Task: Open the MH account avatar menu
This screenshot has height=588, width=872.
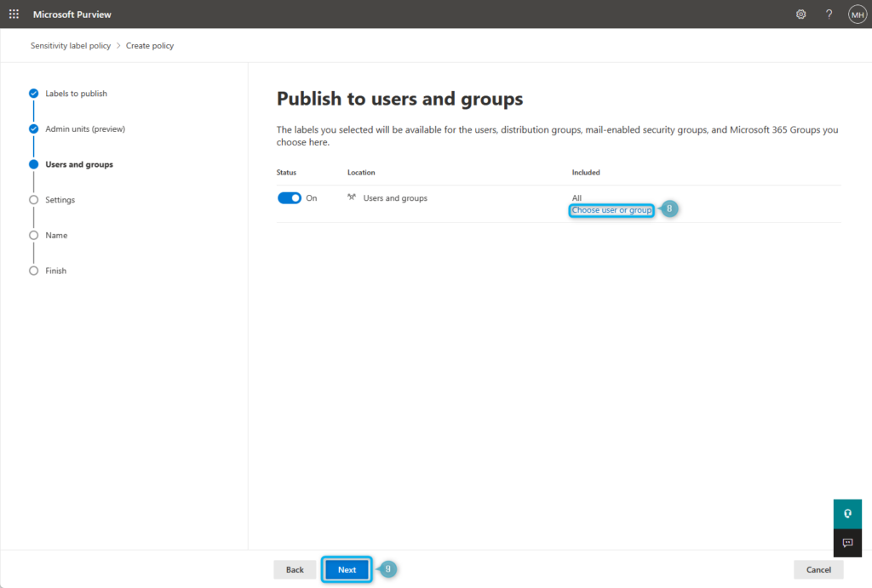Action: tap(858, 14)
